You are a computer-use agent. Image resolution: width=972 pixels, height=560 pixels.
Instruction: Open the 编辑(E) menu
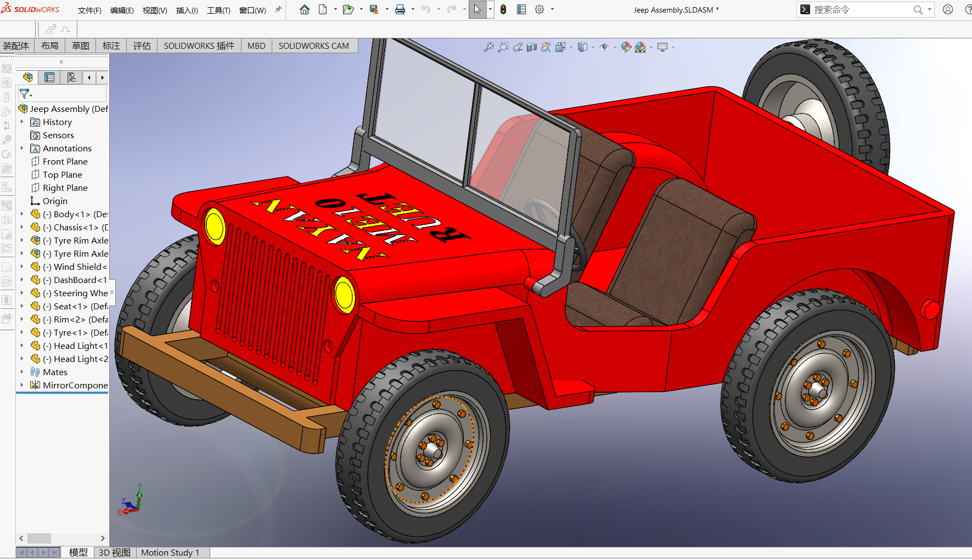coord(122,10)
